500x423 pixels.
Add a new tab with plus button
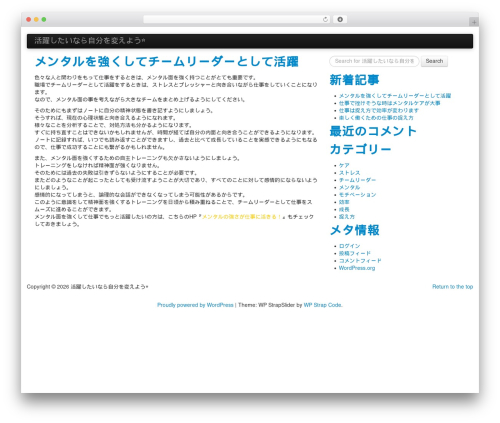[x=474, y=22]
